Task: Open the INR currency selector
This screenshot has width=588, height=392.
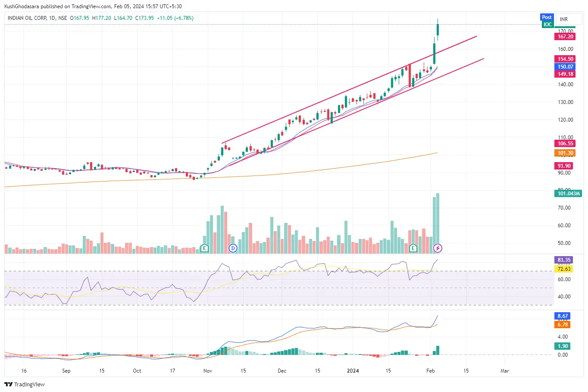Action: click(x=563, y=19)
